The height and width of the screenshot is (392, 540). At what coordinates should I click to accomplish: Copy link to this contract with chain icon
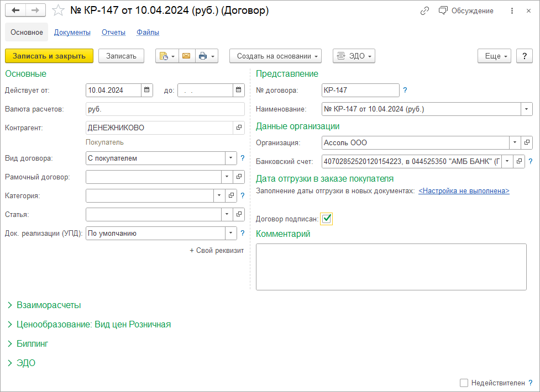coord(424,11)
